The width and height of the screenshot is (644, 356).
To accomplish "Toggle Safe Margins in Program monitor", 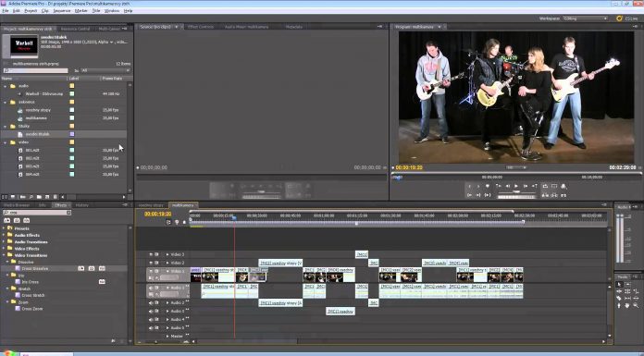I will tap(554, 186).
